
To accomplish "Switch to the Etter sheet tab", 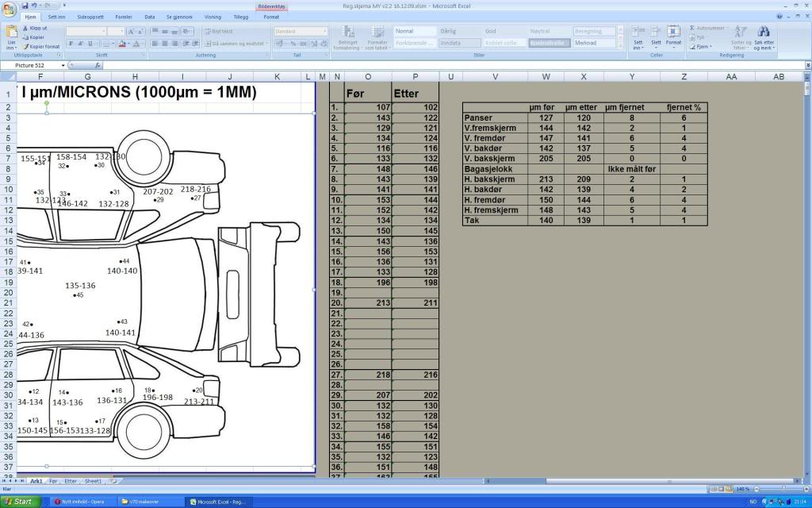I will point(71,481).
